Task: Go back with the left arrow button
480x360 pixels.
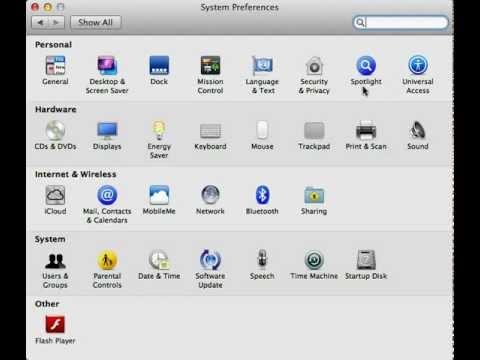Action: (40, 22)
